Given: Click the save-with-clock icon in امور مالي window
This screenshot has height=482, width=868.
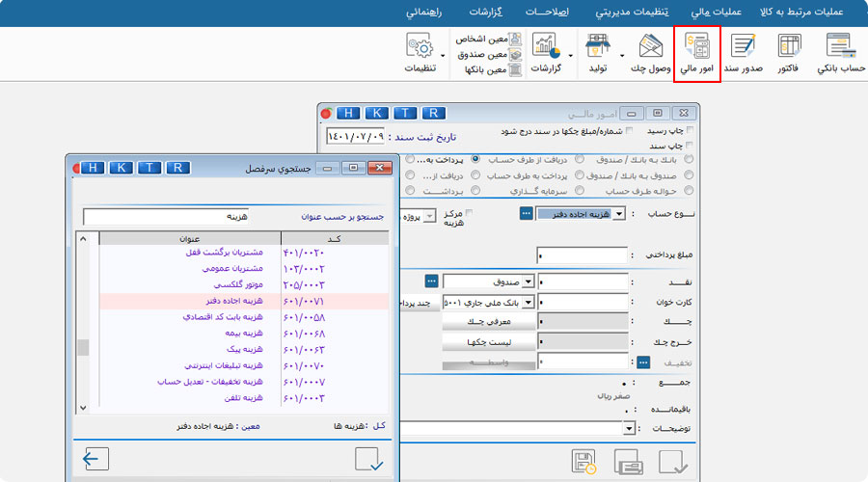Looking at the screenshot, I should coord(583,462).
